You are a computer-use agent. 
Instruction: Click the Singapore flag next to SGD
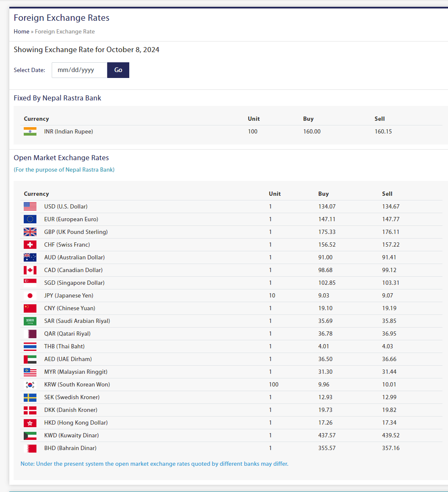click(30, 283)
